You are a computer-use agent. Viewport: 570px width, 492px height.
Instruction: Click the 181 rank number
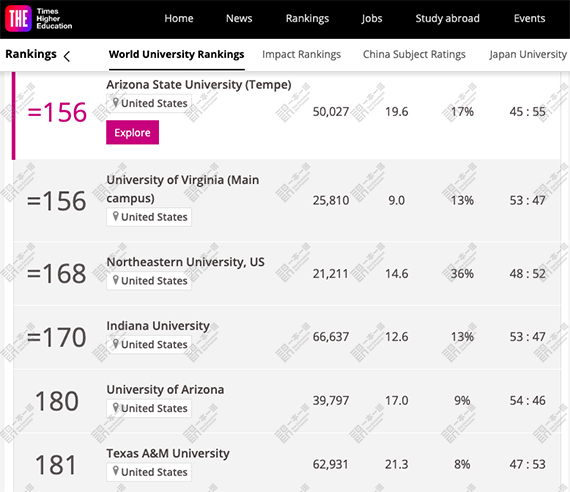click(56, 465)
